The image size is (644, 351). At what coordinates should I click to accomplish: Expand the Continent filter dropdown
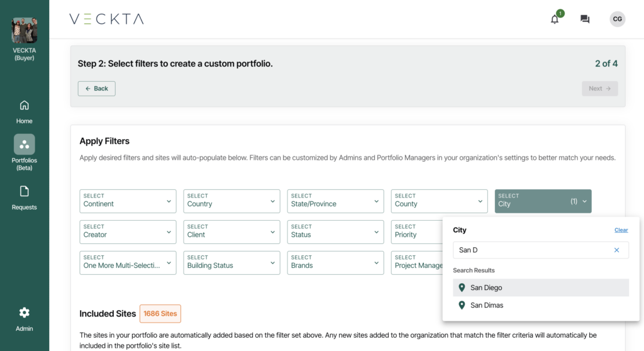coord(128,201)
